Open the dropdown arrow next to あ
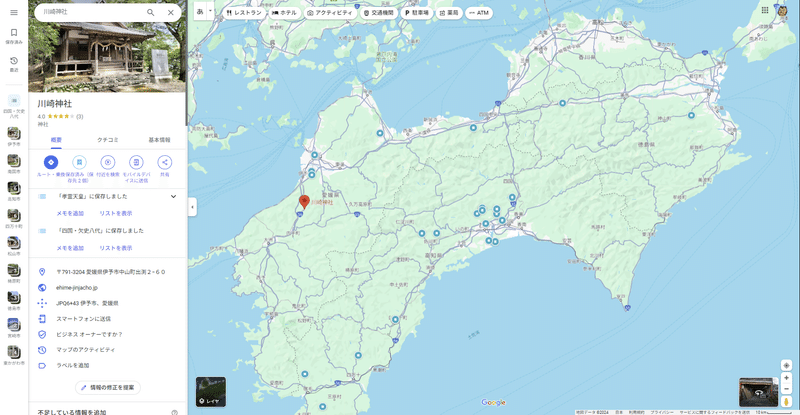The width and height of the screenshot is (800, 415). click(210, 12)
